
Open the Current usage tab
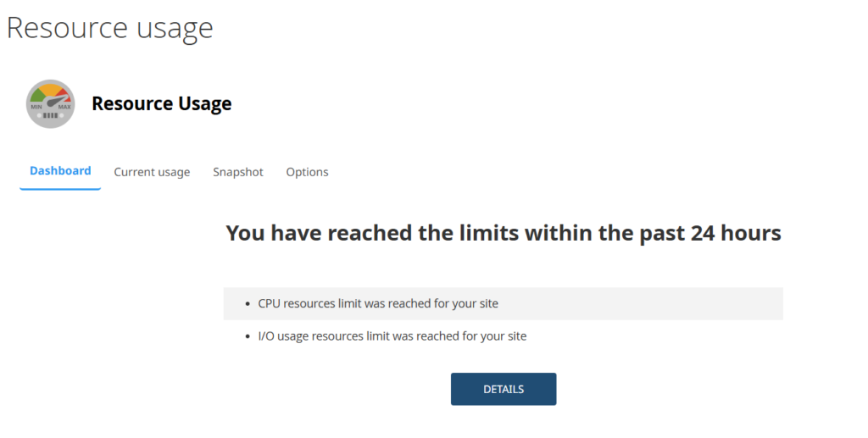coord(152,172)
